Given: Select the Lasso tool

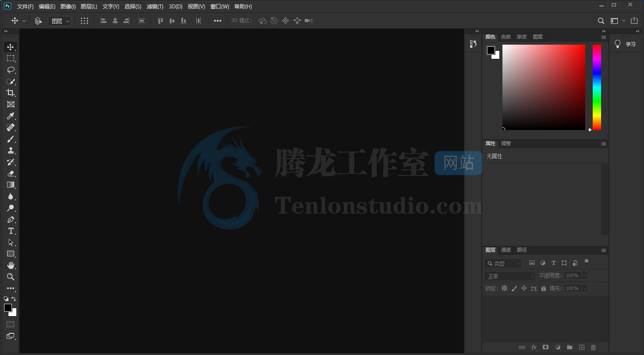Looking at the screenshot, I should (x=11, y=70).
